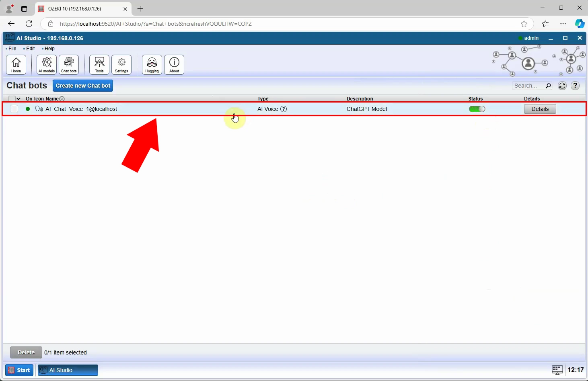Open the Settings gear toolbar icon

coord(121,65)
